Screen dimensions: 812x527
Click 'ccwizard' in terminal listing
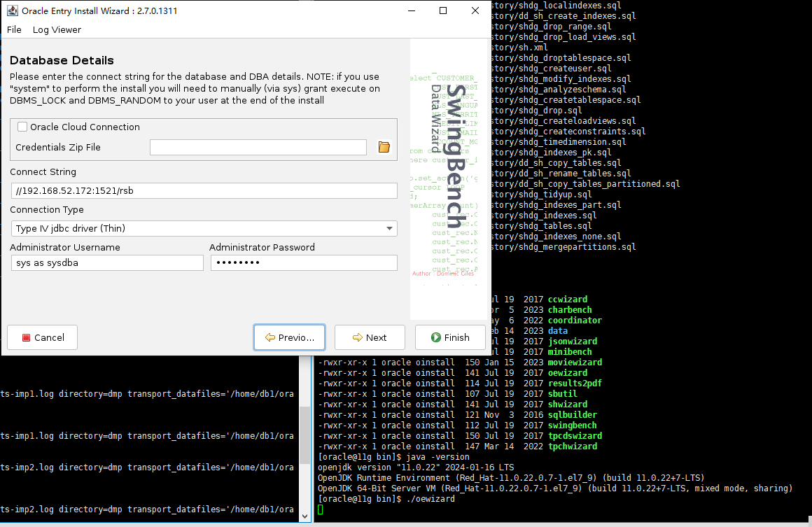pyautogui.click(x=568, y=300)
